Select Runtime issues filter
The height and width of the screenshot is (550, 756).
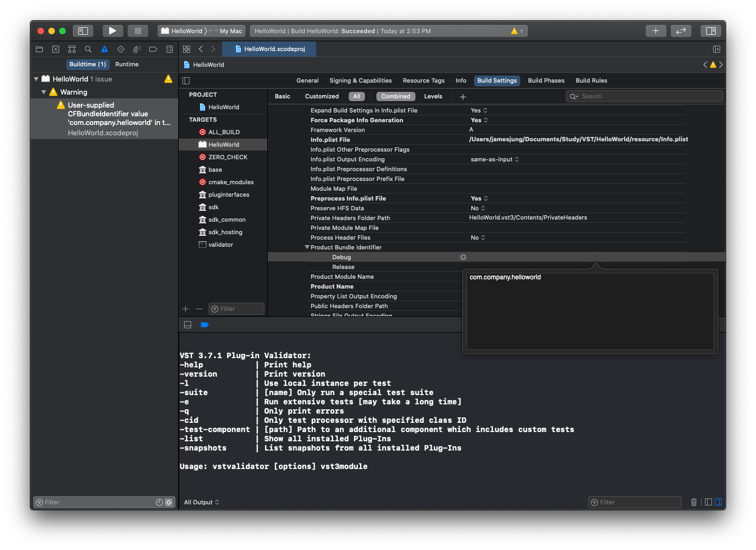click(127, 64)
